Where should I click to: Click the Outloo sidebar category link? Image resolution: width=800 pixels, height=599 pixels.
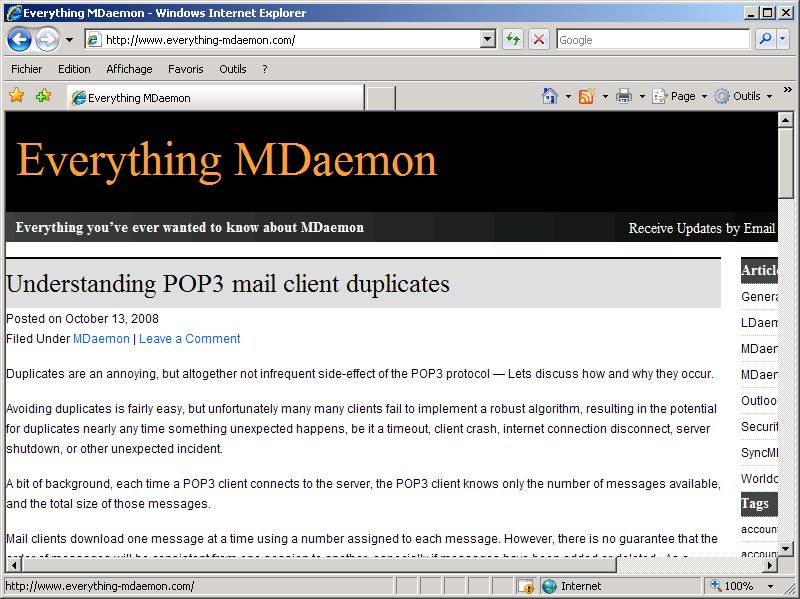pos(759,401)
